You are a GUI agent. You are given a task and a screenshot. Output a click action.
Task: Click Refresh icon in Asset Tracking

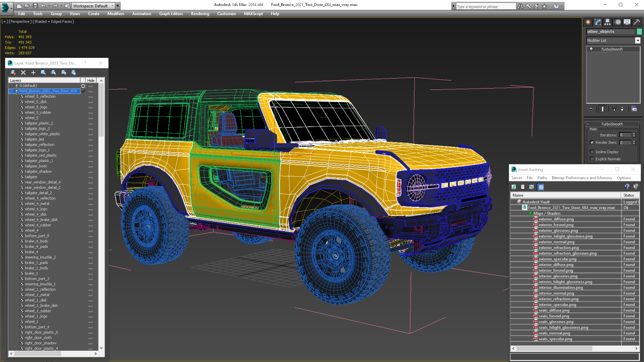click(514, 187)
